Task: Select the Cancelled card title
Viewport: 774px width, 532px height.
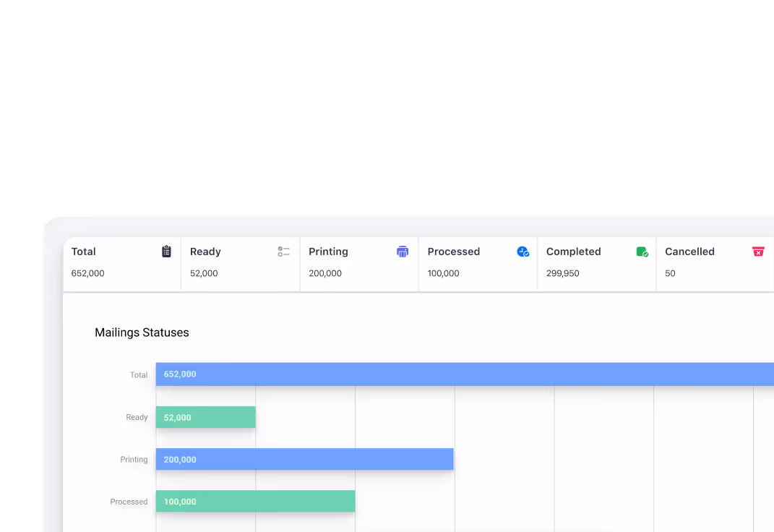Action: click(689, 252)
